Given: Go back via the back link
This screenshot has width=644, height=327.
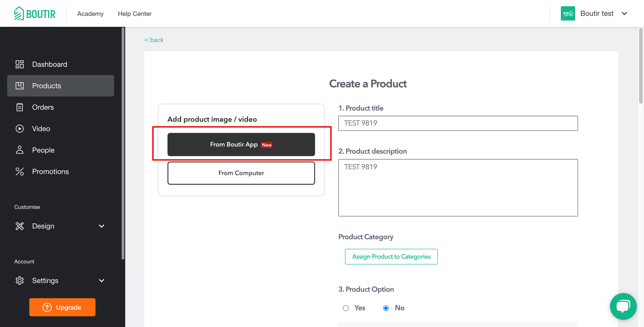Looking at the screenshot, I should [154, 40].
